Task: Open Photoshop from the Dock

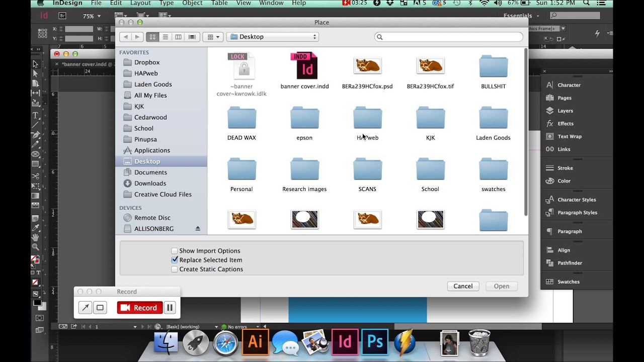Action: (375, 342)
